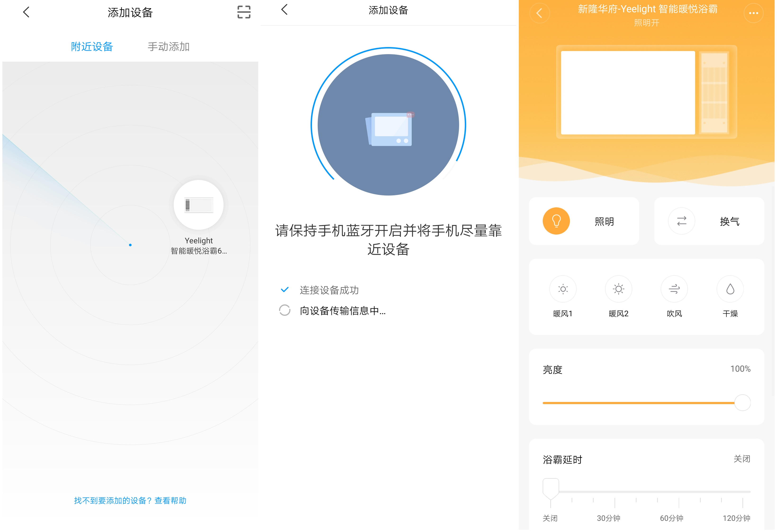Select the 照明 lighting bulb icon

click(x=556, y=221)
